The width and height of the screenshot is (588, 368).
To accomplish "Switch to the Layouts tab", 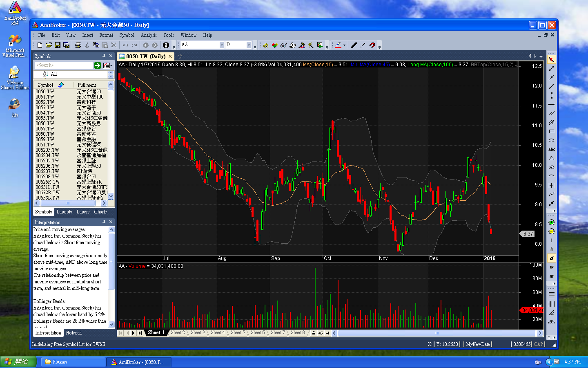I will coord(64,212).
